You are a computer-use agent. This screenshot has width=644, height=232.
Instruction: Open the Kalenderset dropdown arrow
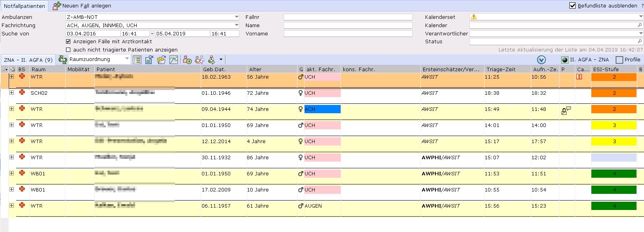pos(641,17)
